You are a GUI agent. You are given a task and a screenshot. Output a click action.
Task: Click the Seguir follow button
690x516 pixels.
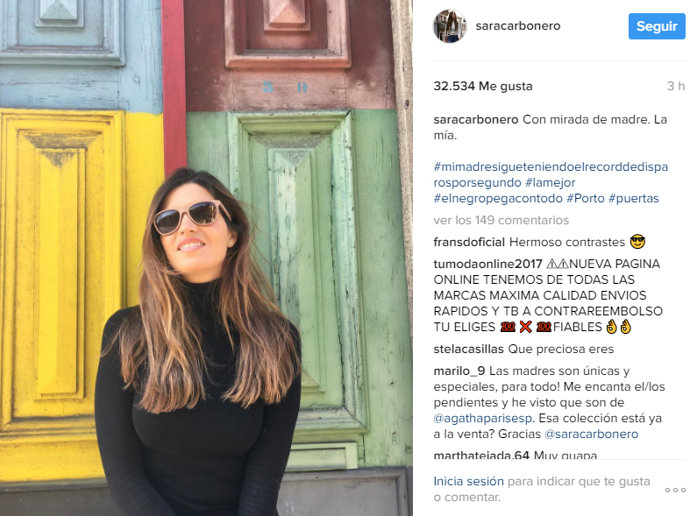(657, 26)
